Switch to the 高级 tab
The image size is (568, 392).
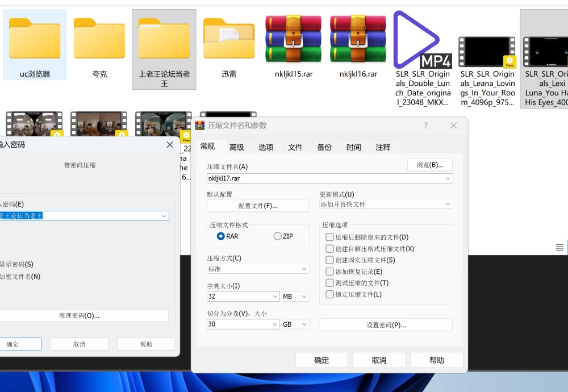click(236, 148)
